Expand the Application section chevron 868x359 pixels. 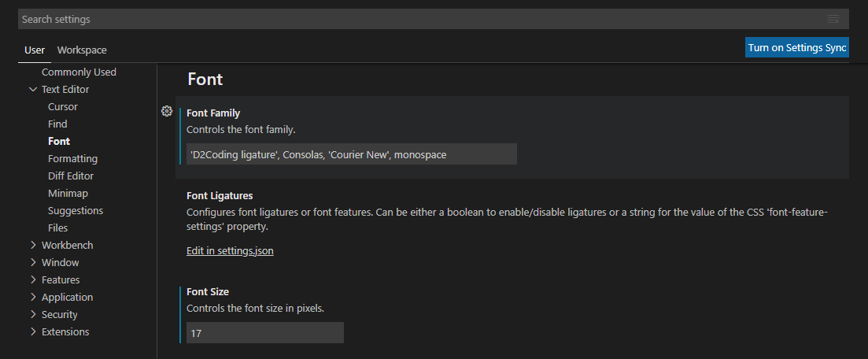pos(33,297)
